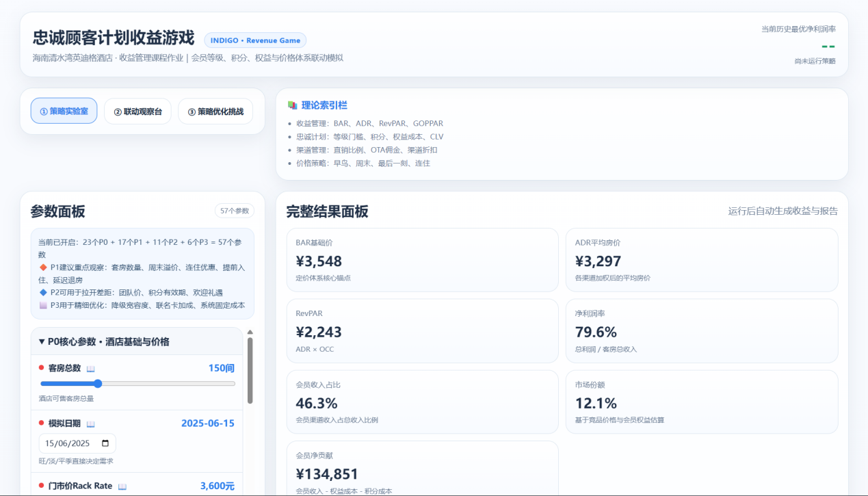Click the purple square P3 hint icon
Viewport: 868px width, 496px height.
(43, 306)
